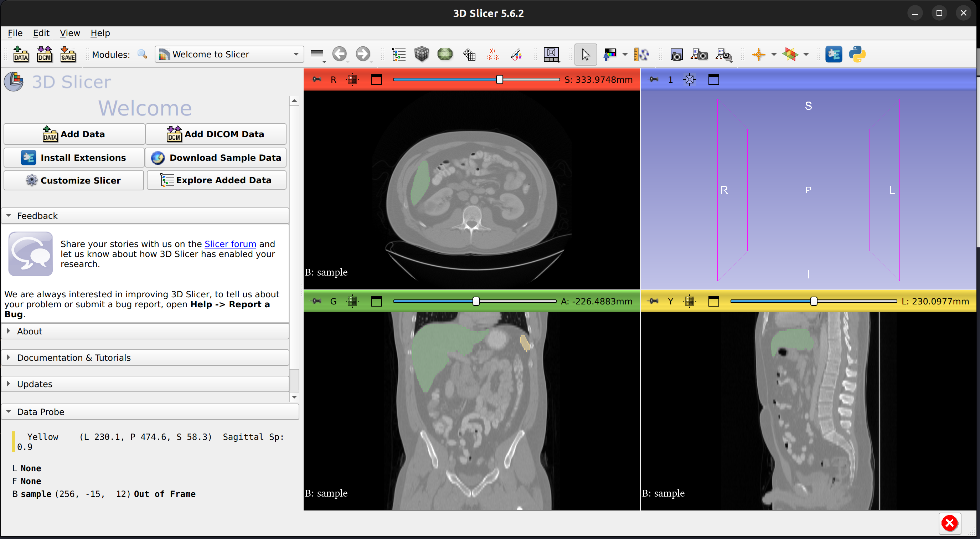Click the Yellow slice offset slider
The height and width of the screenshot is (539, 980).
coord(813,301)
